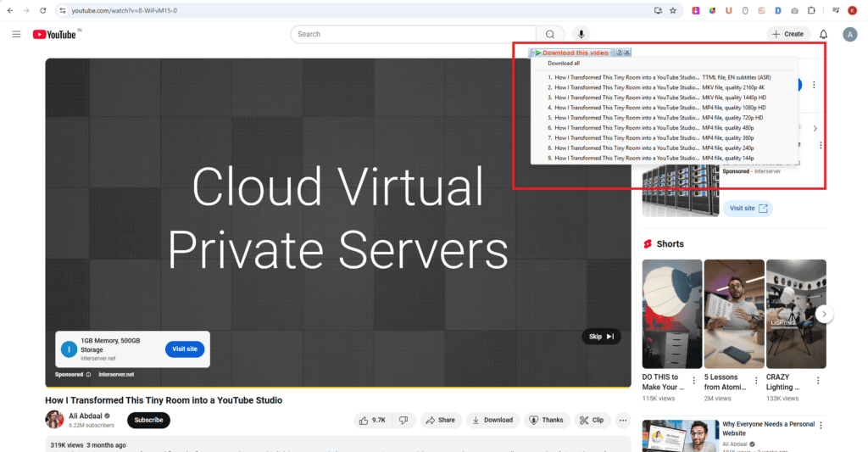Show next Shorts with the right arrow
Screen dimensions: 868x452
click(824, 314)
